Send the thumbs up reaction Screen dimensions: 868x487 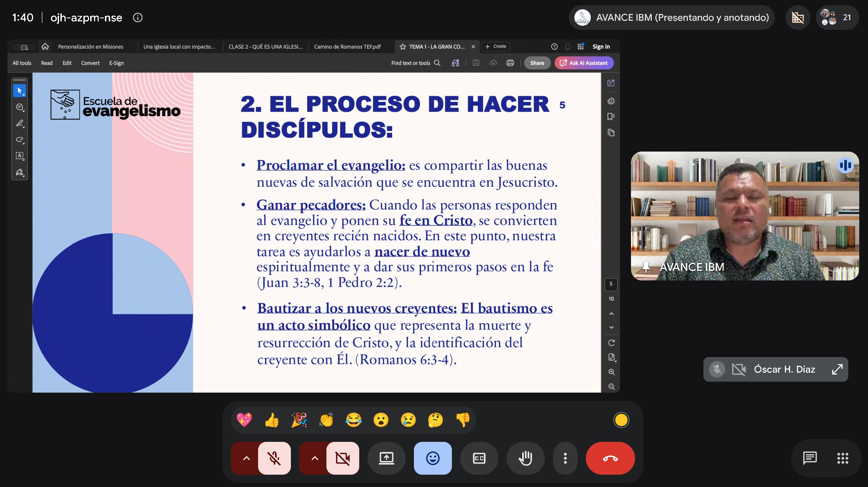(x=272, y=420)
